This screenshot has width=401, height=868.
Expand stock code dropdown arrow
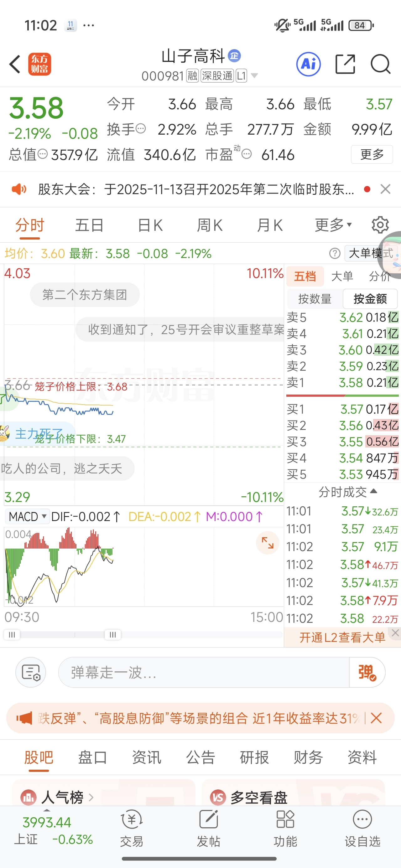(255, 76)
